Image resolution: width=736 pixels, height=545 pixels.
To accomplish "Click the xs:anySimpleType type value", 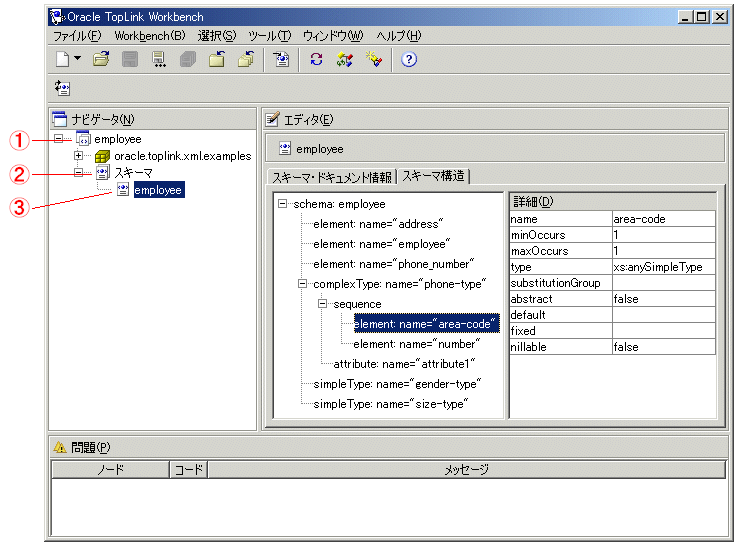I will point(663,267).
